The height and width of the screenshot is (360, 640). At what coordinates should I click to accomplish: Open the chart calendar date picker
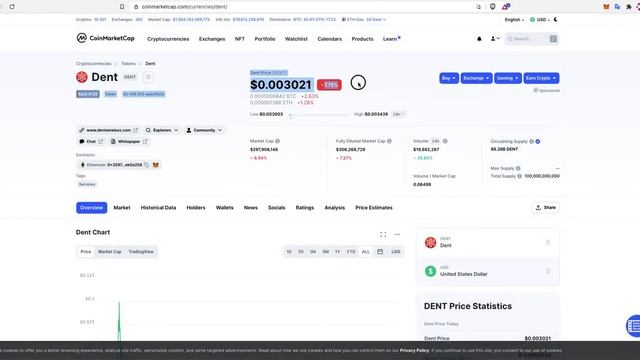click(x=380, y=251)
